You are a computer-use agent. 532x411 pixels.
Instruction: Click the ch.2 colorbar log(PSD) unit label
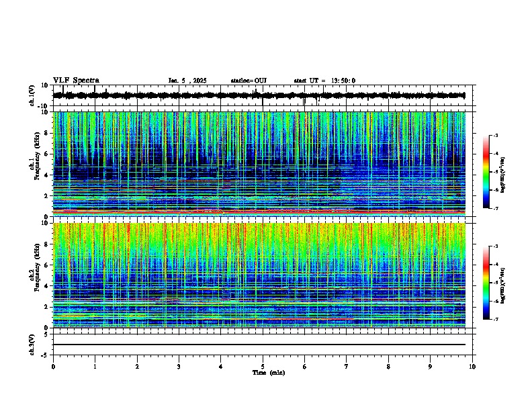(x=503, y=285)
